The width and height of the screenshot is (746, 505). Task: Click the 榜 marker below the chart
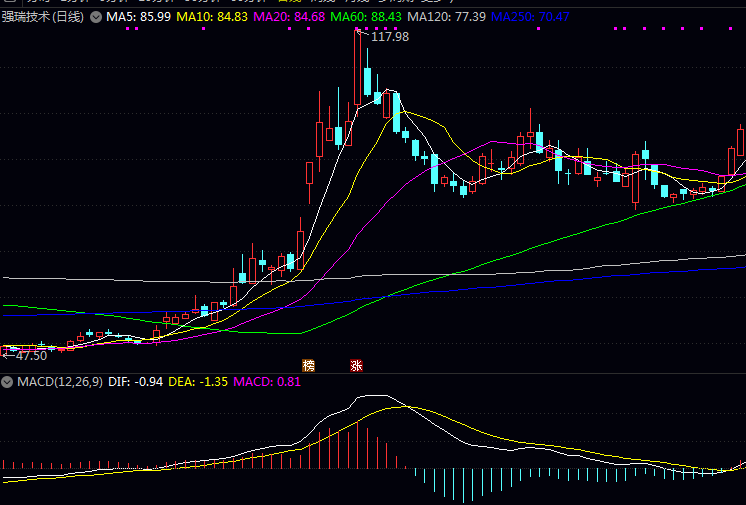pos(308,366)
